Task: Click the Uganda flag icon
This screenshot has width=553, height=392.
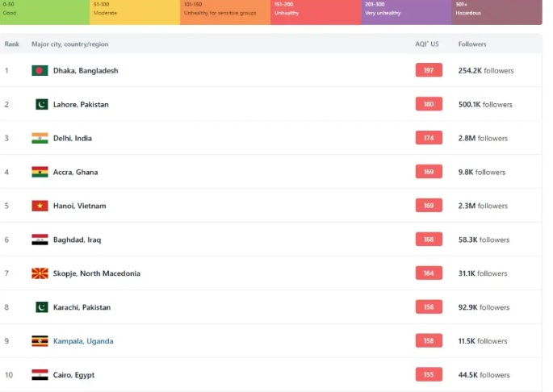Action: tap(40, 341)
